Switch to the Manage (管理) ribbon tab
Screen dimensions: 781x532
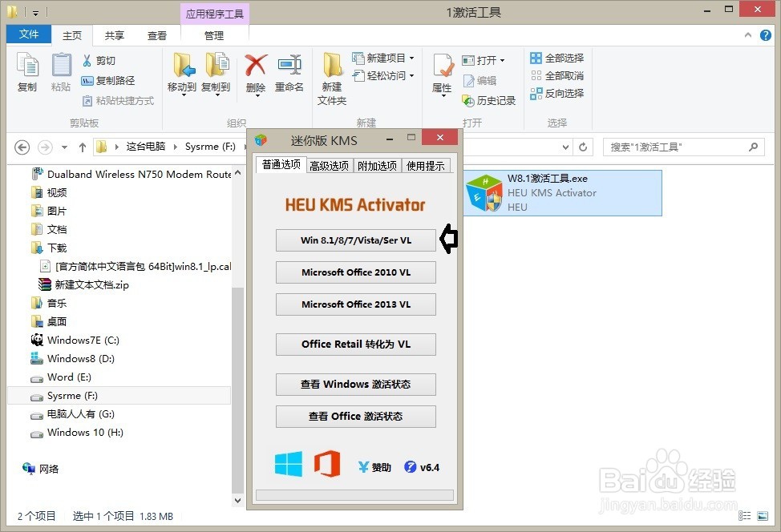click(214, 35)
